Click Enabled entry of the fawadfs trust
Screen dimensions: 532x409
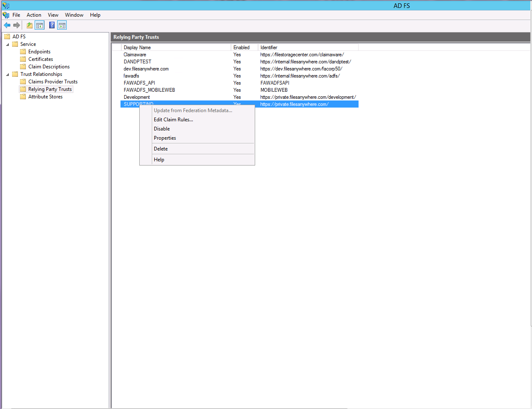coord(237,76)
